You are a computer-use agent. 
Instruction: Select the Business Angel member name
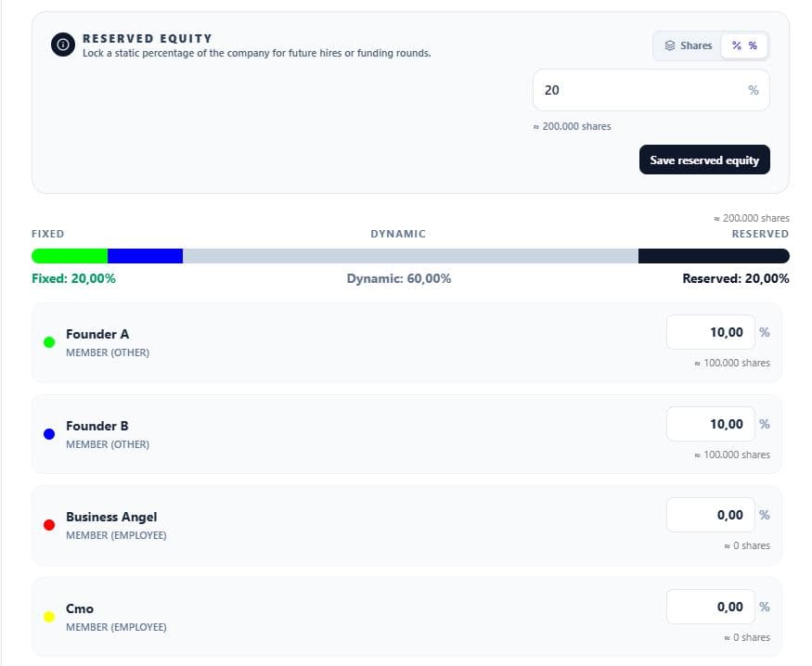click(111, 517)
